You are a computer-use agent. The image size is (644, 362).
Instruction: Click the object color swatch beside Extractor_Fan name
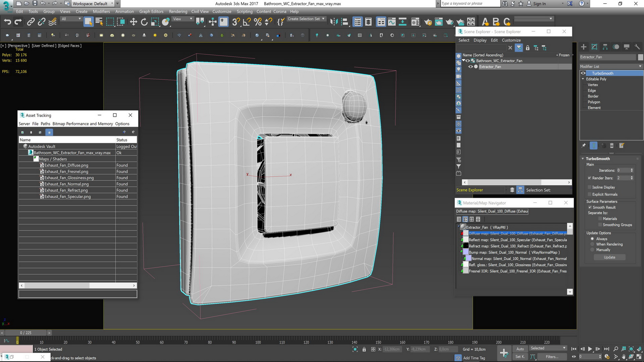point(640,57)
